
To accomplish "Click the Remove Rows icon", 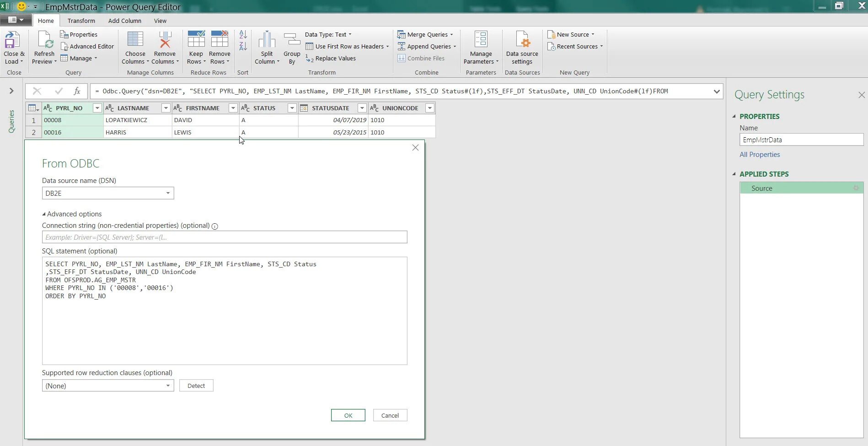I will [220, 39].
